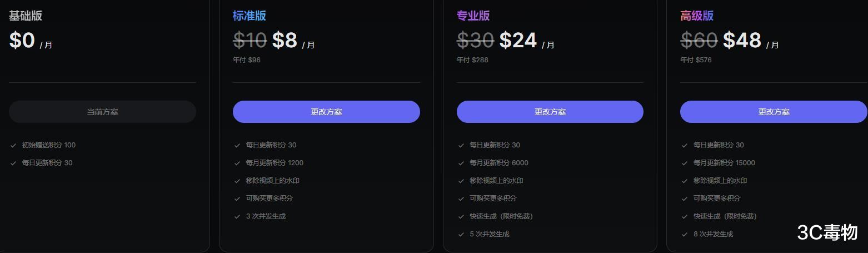868x253 pixels.
Task: Click the 年付 $288 text
Action: [x=472, y=60]
